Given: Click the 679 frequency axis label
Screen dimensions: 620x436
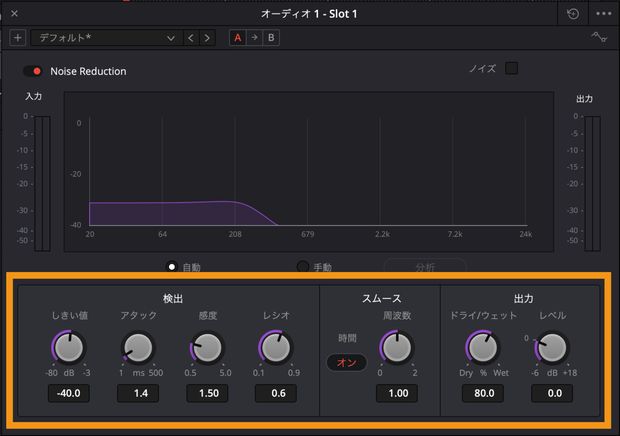Looking at the screenshot, I should pyautogui.click(x=308, y=234).
